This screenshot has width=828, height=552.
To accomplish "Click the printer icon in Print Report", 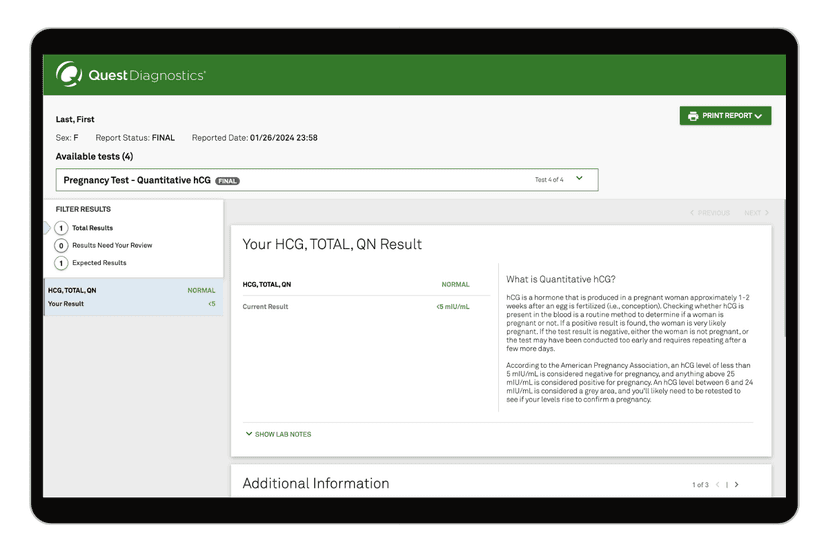I will pos(693,116).
